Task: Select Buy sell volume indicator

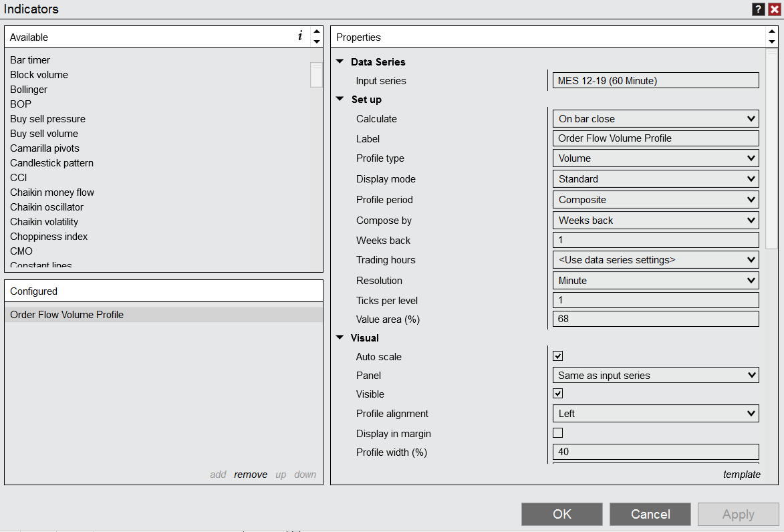Action: click(44, 134)
